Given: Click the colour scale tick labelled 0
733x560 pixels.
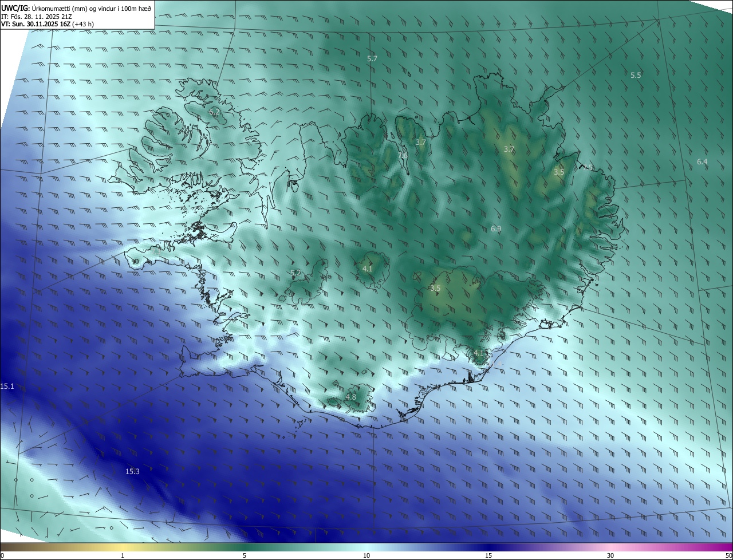Looking at the screenshot, I should 2,555.
